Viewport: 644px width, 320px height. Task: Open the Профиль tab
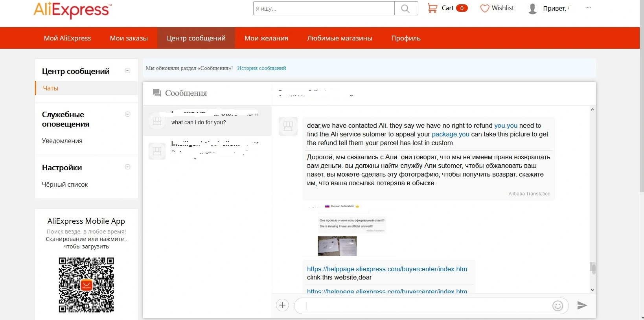coord(406,38)
